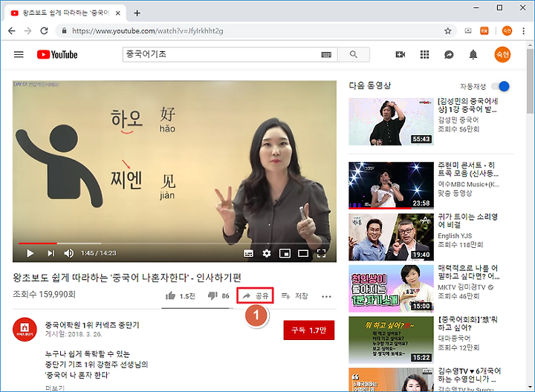Open the 귀가 트이는 소리영어 비결 title

468,221
